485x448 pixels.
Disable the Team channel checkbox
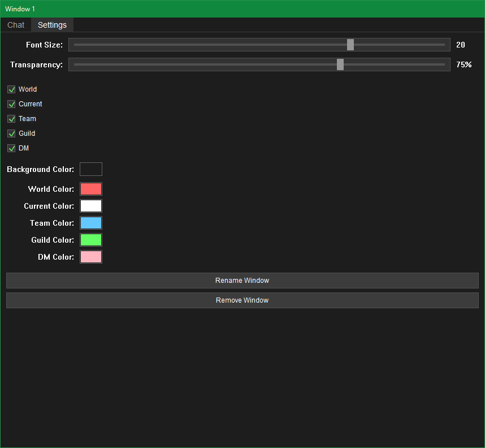(11, 119)
